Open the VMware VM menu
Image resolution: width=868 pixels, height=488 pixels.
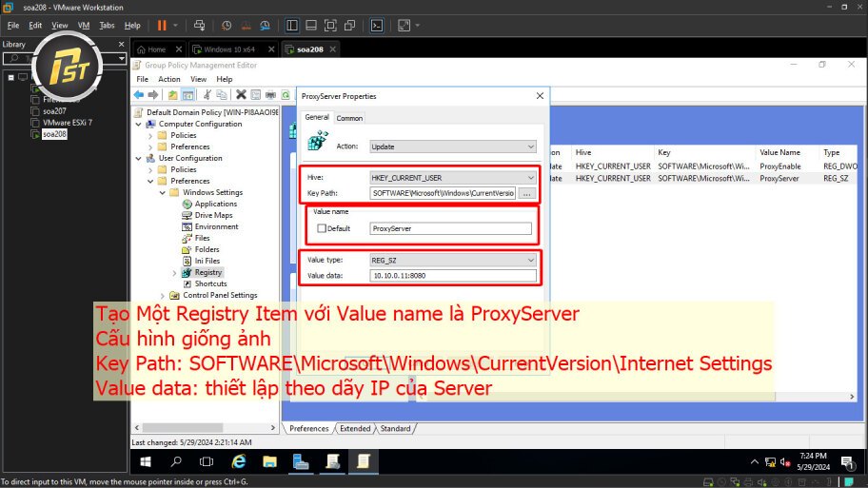pyautogui.click(x=84, y=26)
